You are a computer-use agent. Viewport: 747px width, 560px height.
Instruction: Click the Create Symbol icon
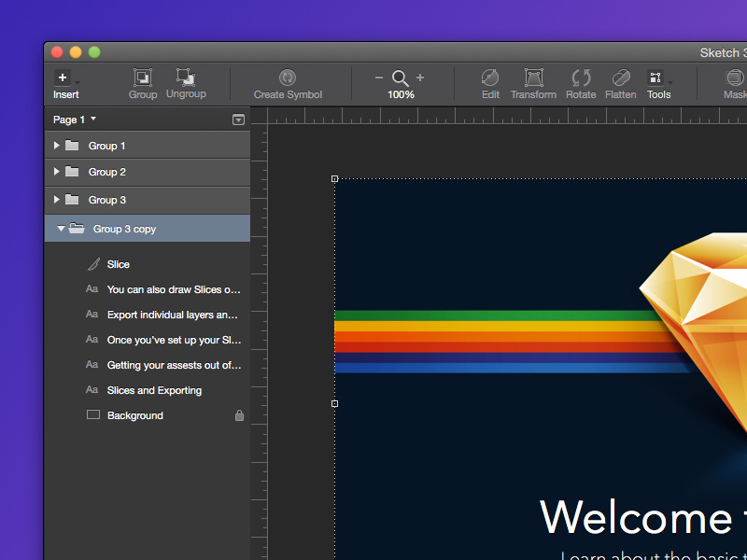[288, 77]
